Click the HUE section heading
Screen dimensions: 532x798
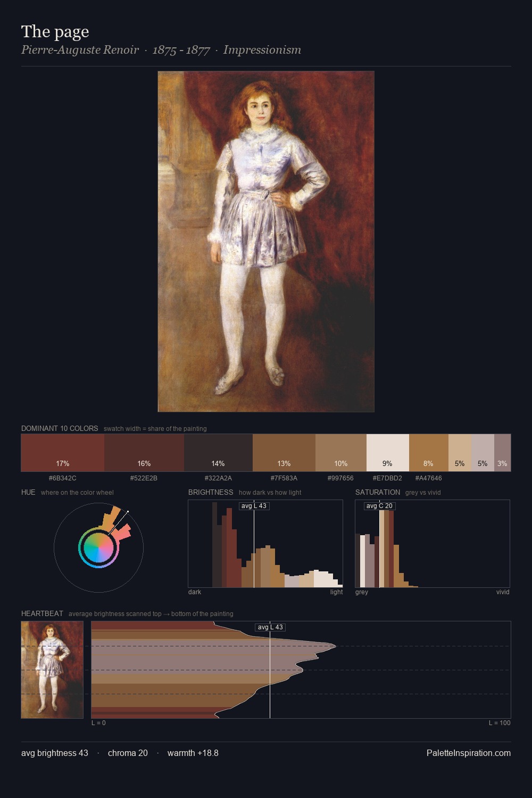click(x=28, y=492)
